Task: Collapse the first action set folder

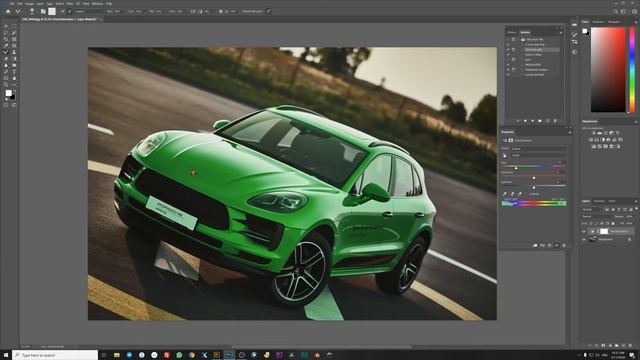Action: (x=519, y=40)
